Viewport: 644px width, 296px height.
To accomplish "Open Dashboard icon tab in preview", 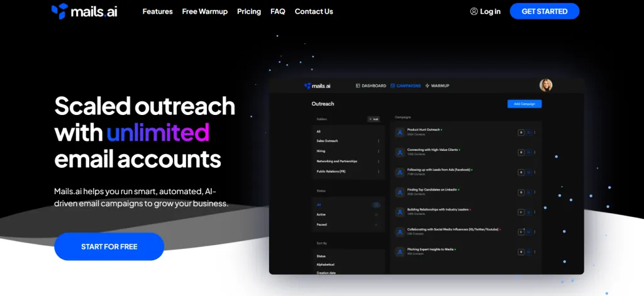I will (358, 86).
